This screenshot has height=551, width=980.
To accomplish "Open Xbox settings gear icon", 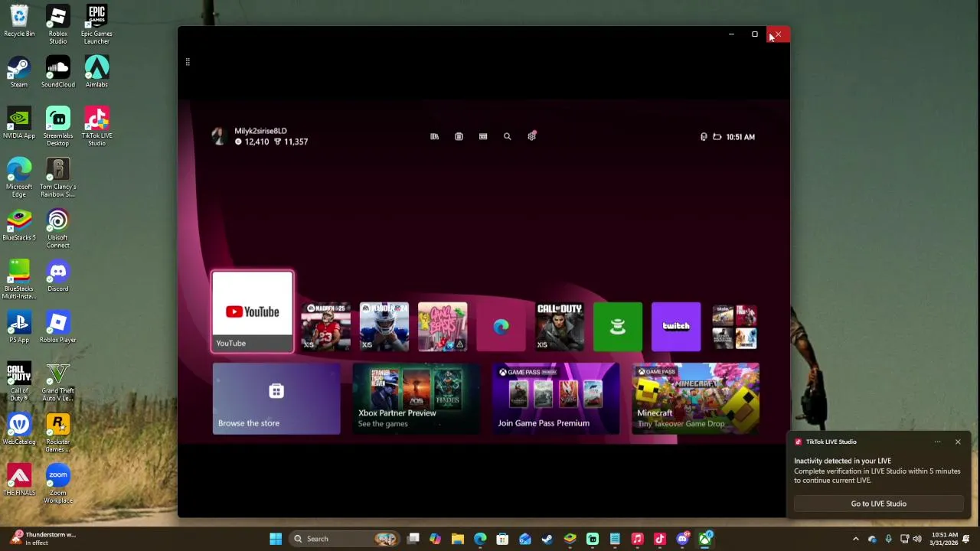I will coord(532,136).
